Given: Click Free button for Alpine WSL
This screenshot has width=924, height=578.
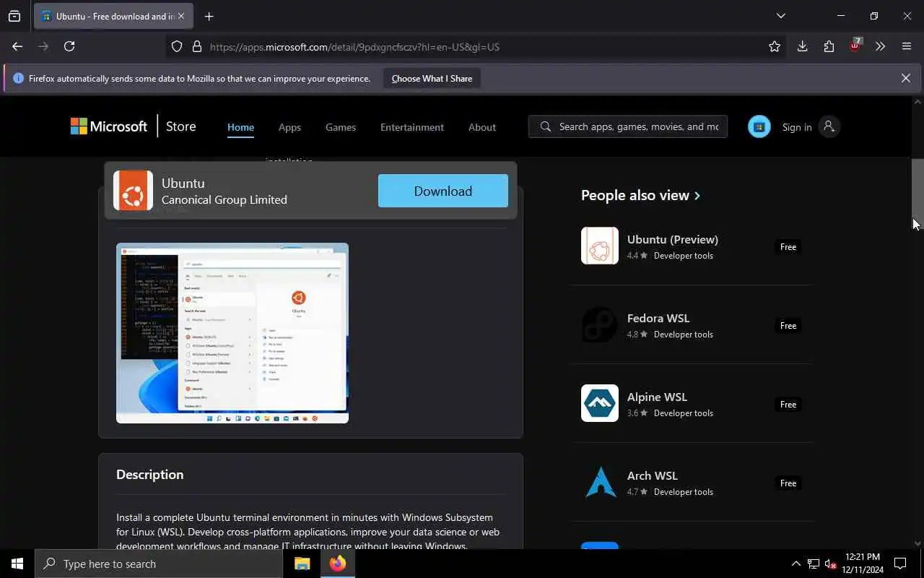Looking at the screenshot, I should point(788,405).
